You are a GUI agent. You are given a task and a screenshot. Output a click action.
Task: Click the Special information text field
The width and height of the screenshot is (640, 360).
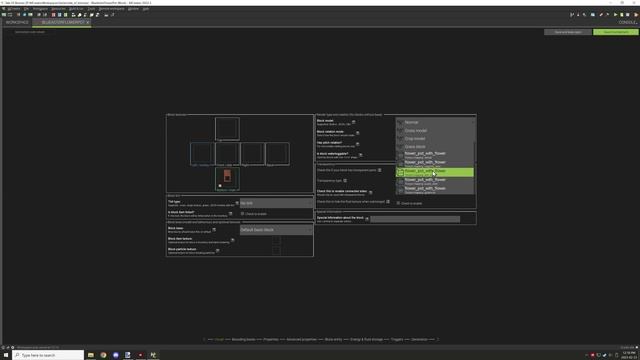tap(415, 219)
